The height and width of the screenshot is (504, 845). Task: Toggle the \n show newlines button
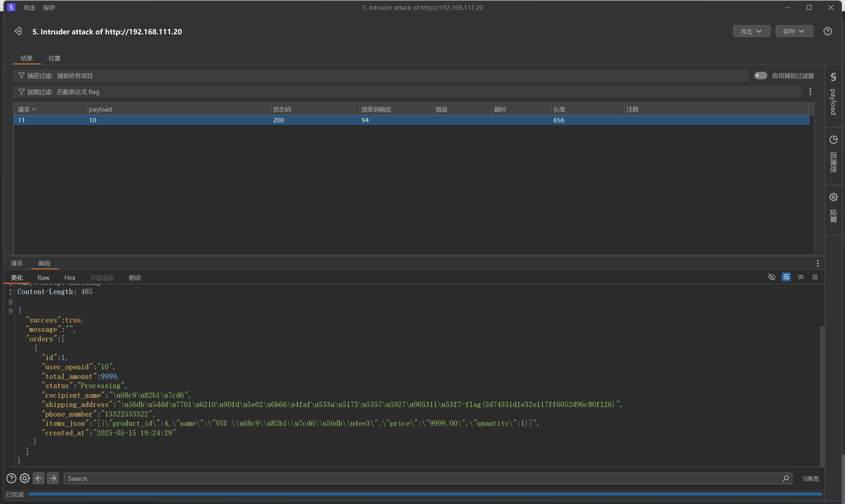[800, 277]
